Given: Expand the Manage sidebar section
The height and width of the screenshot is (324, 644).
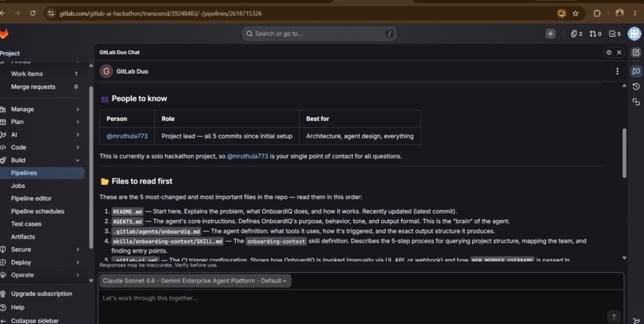Looking at the screenshot, I should (x=39, y=109).
